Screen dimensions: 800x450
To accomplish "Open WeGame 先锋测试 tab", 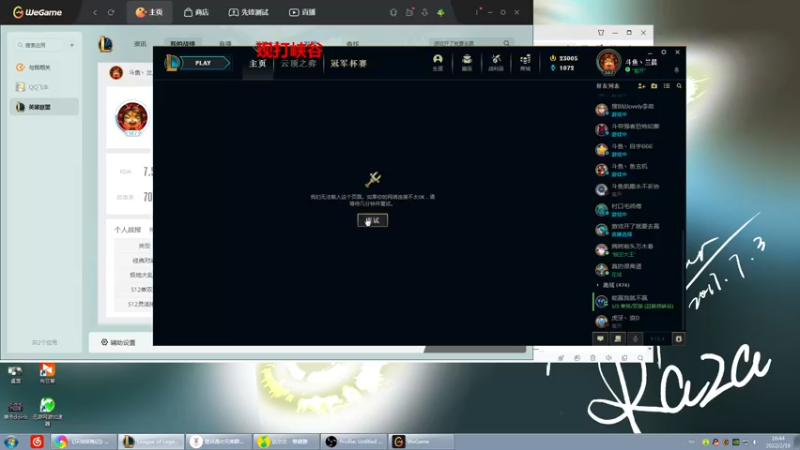I will coord(248,12).
